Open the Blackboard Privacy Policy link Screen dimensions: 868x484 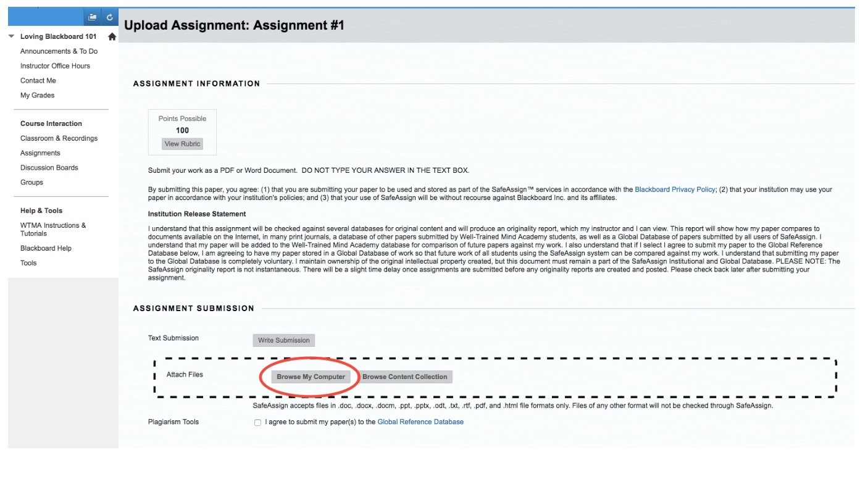point(674,189)
